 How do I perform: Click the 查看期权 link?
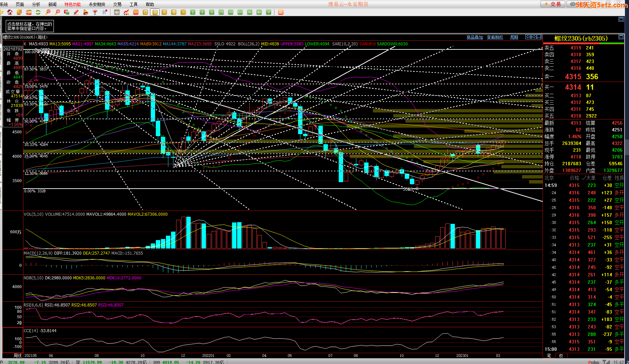point(495,37)
